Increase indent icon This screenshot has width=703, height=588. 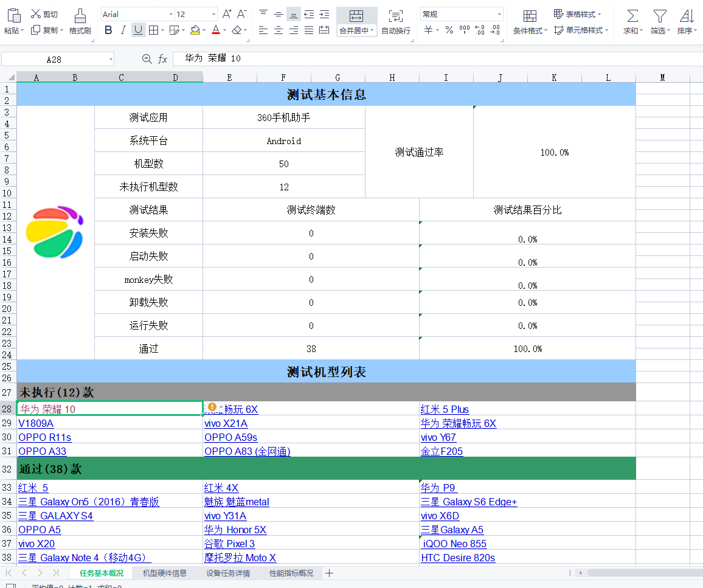coord(324,15)
